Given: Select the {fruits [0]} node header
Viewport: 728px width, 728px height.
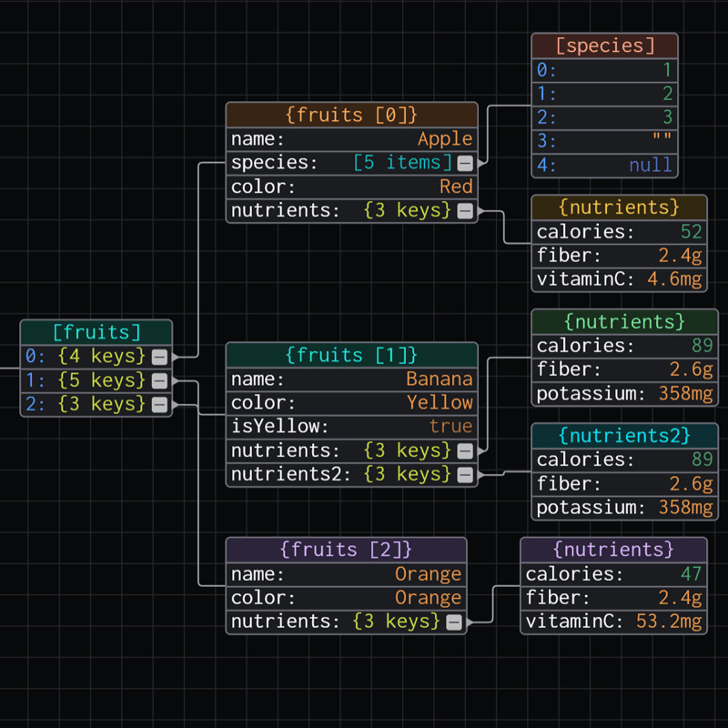Looking at the screenshot, I should [x=351, y=114].
